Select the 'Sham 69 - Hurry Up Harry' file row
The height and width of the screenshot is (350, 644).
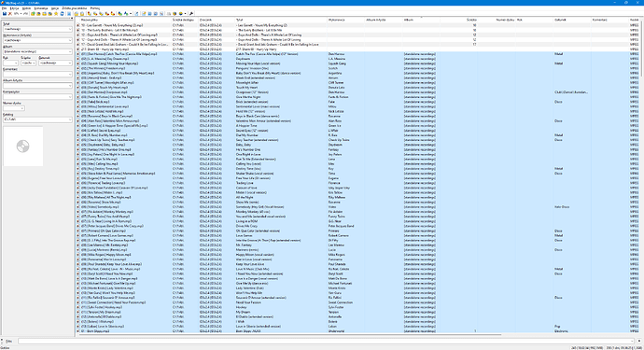(357, 49)
